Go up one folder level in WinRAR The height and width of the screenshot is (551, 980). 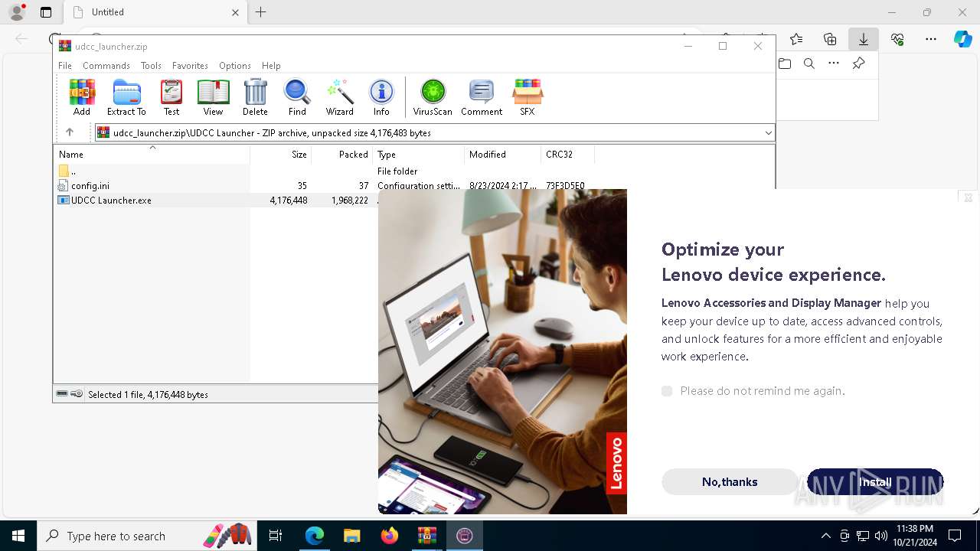[70, 132]
